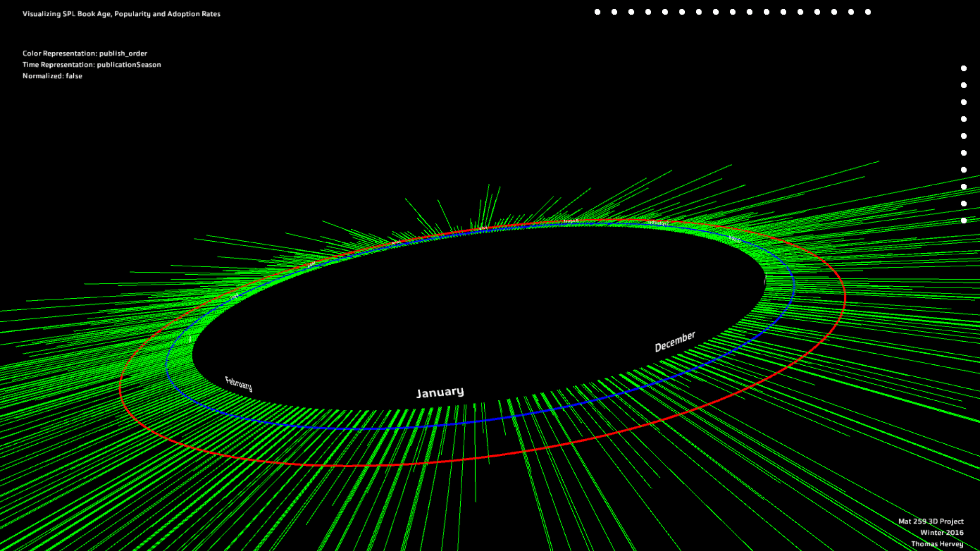Click the ninth (middle) dot in top row
Screen dimensions: 980x551
(x=733, y=12)
